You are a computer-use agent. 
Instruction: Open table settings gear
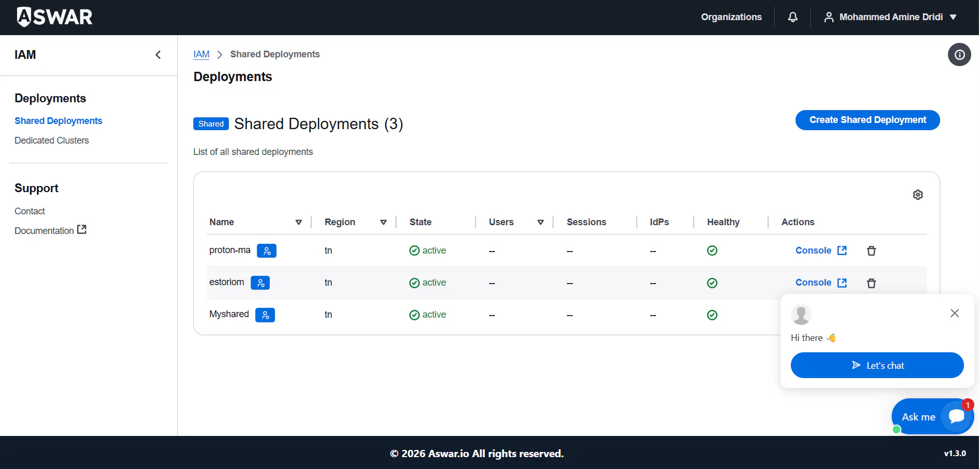click(x=918, y=195)
